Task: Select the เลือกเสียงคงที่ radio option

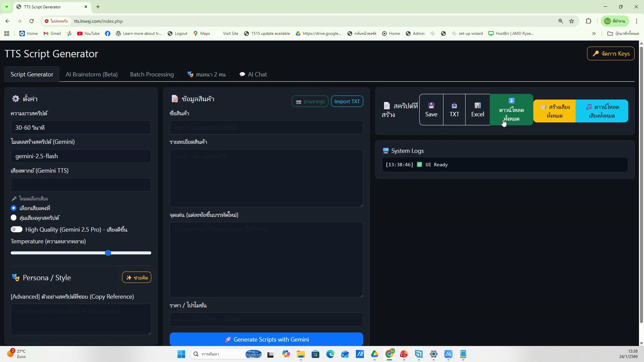Action: tap(13, 208)
